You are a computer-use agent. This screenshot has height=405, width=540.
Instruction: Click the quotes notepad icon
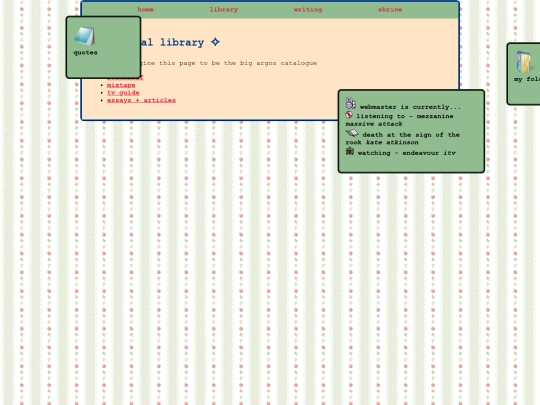84,36
